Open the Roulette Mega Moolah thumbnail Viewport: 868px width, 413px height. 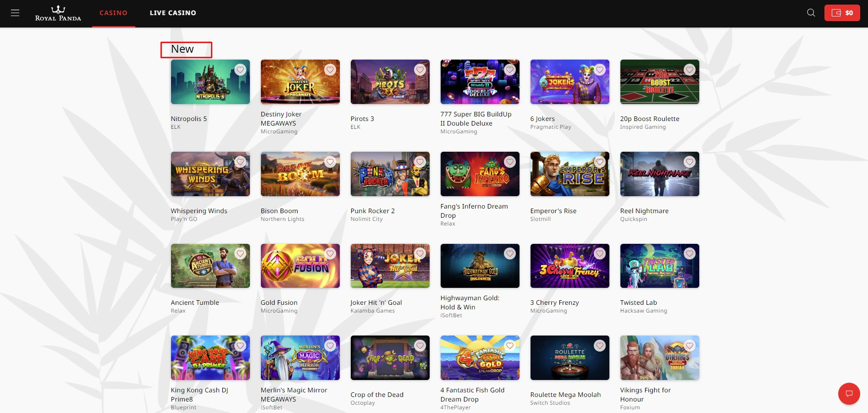[x=570, y=358]
